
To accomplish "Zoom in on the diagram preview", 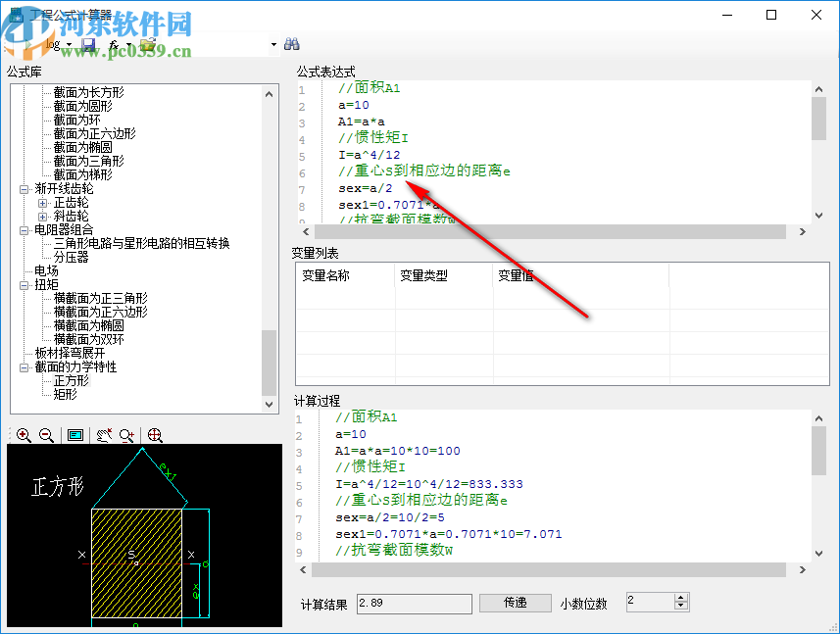I will pos(24,435).
